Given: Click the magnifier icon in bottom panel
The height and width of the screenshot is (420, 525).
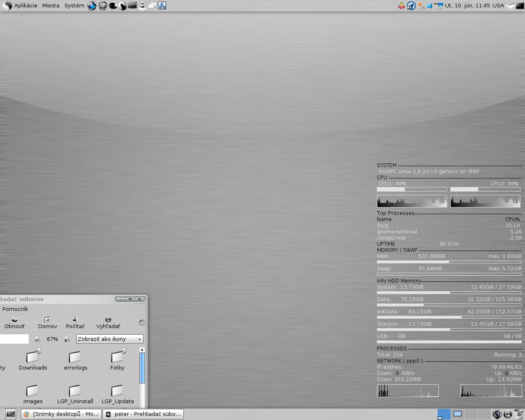Looking at the screenshot, I should tap(508, 414).
